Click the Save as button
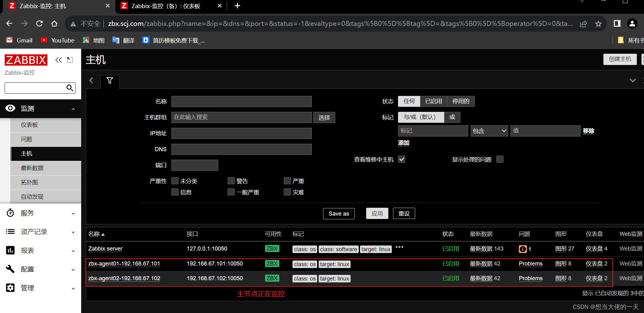This screenshot has height=313, width=644. tap(339, 214)
